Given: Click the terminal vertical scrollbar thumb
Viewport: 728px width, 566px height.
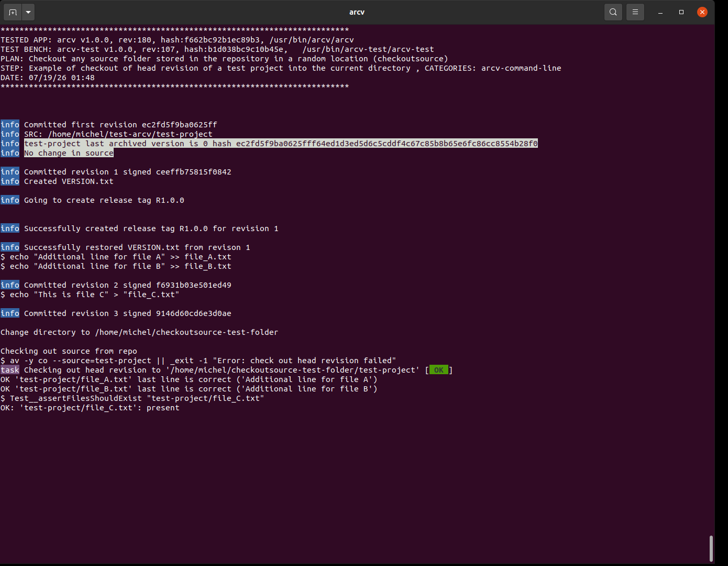Looking at the screenshot, I should point(711,548).
